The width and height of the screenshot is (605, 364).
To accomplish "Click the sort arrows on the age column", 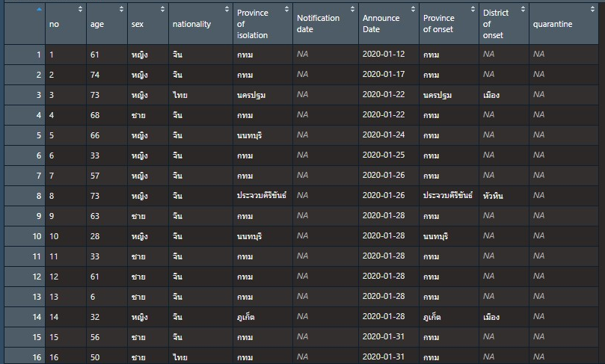I will click(x=121, y=10).
